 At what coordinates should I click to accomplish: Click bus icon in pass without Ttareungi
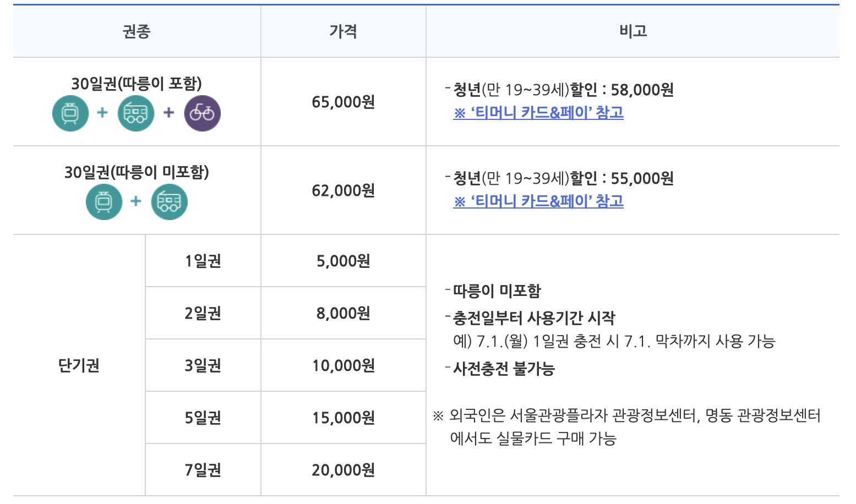[169, 202]
